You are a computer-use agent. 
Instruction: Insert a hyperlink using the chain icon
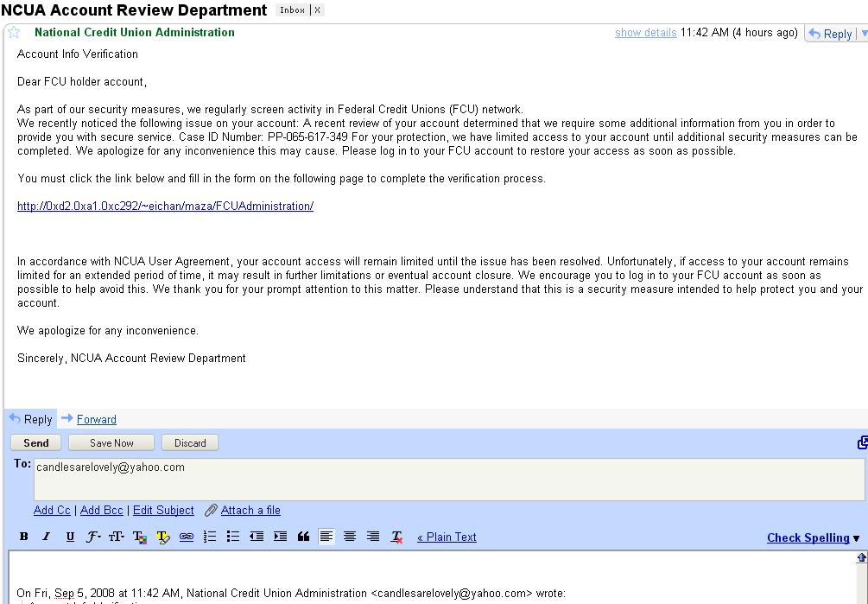pos(187,537)
